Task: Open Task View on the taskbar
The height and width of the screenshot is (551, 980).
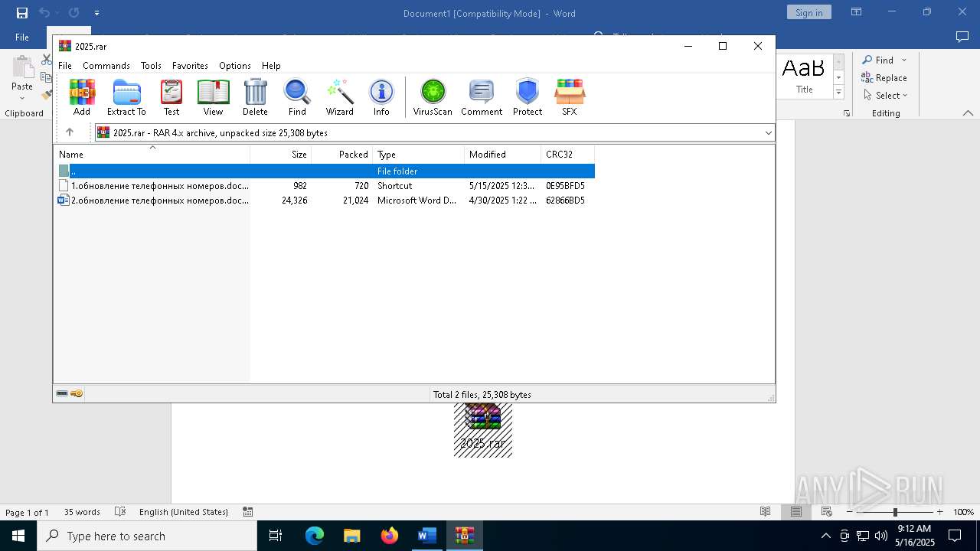Action: pos(276,536)
